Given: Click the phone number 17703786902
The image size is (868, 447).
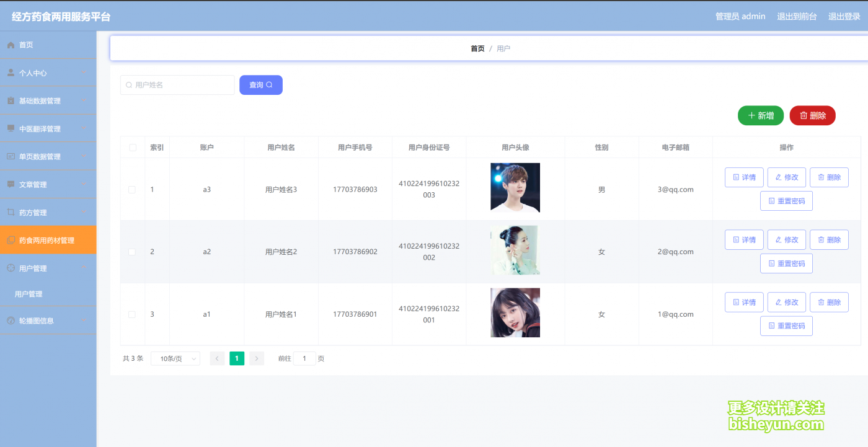Looking at the screenshot, I should coord(355,252).
